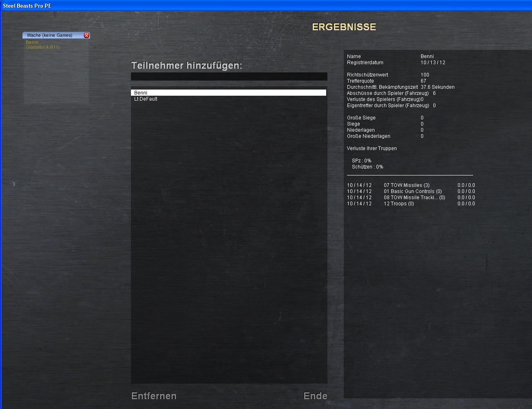532x409 pixels.
Task: Click the Wache (keine Games) panel title
Action: click(50, 36)
